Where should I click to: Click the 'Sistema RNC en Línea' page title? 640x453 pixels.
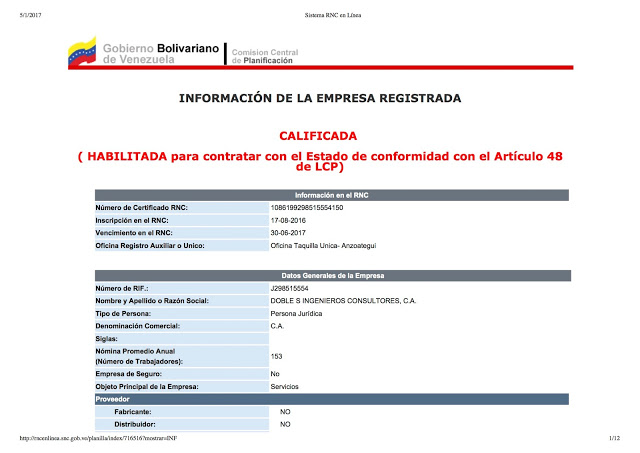click(x=333, y=16)
